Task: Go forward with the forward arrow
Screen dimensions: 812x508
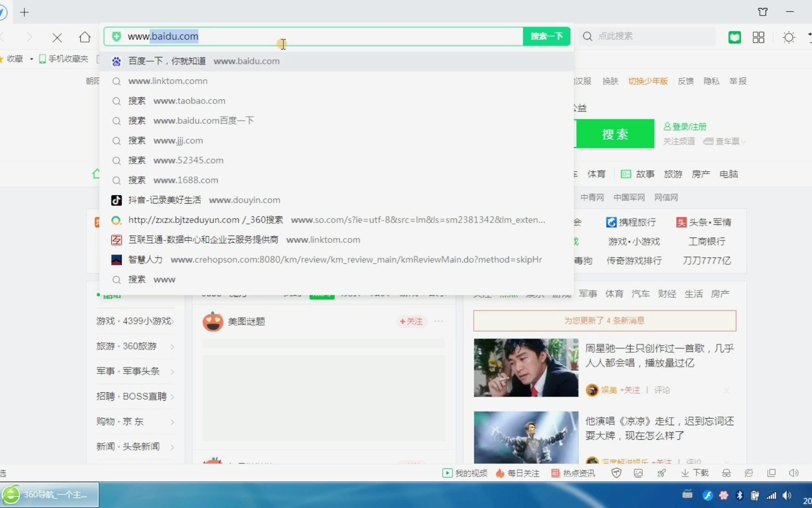Action: (29, 37)
